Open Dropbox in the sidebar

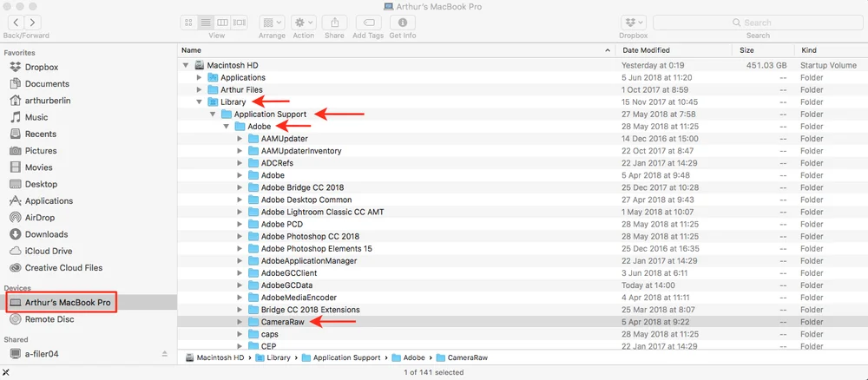point(41,67)
